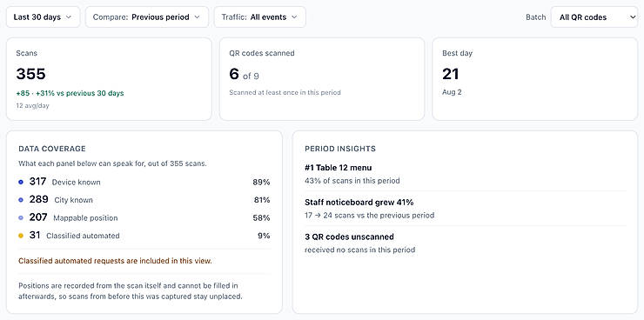The height and width of the screenshot is (320, 644).
Task: Click the 89% device coverage percentage
Action: click(261, 182)
